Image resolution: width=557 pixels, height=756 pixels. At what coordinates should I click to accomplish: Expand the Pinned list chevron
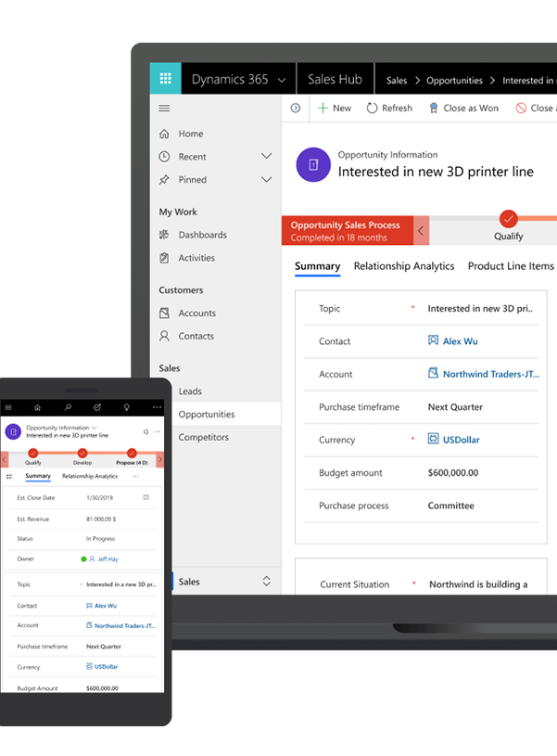click(x=267, y=179)
